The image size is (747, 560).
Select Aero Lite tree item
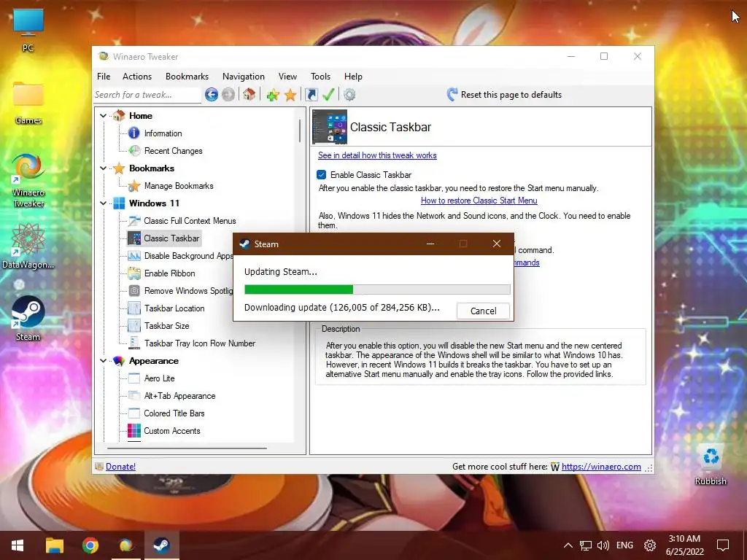[x=159, y=378]
